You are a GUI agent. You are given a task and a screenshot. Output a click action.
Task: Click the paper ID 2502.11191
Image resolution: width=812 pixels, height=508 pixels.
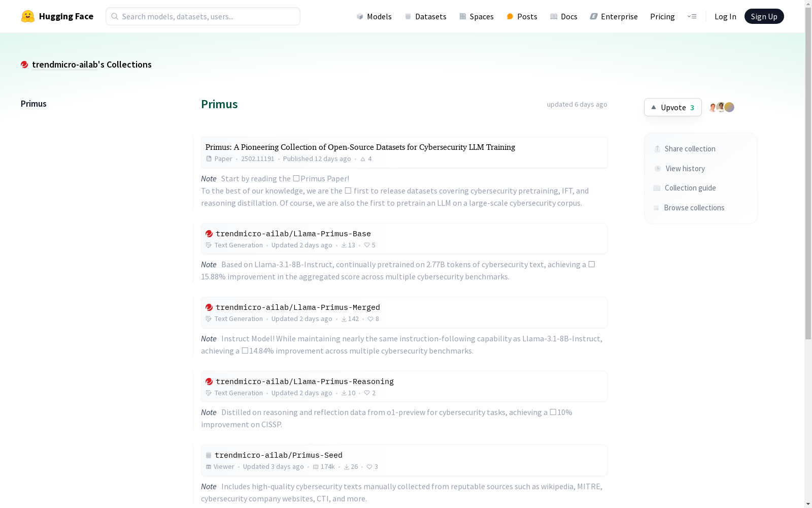[x=258, y=159]
